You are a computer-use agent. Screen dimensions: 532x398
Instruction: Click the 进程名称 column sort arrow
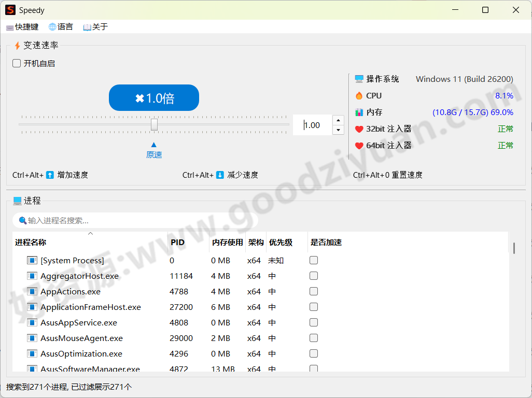click(x=91, y=234)
